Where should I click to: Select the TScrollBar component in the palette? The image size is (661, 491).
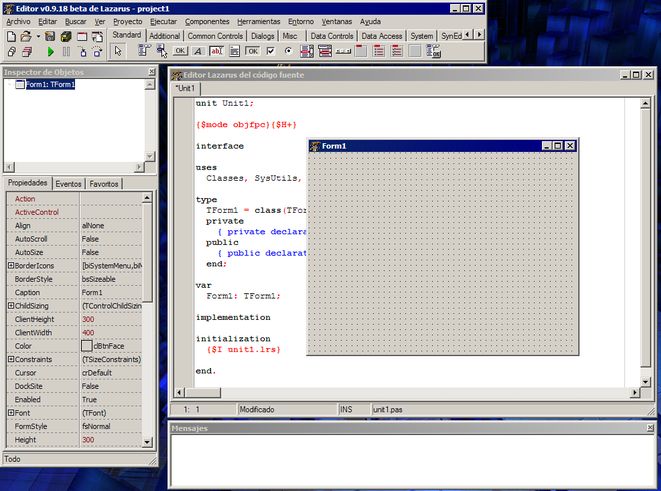point(343,51)
